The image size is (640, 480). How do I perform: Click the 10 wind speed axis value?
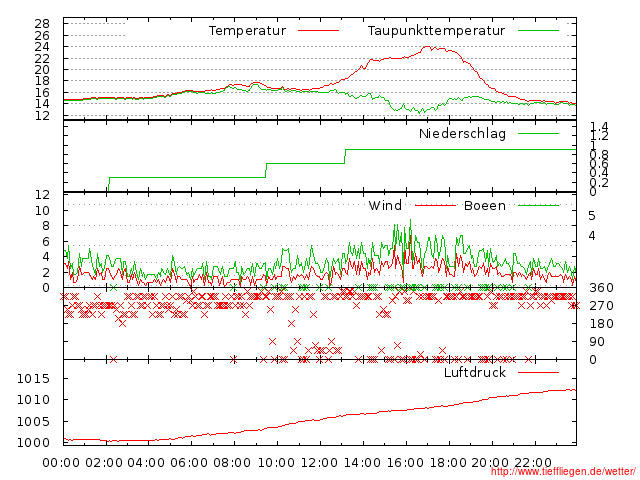coord(42,211)
